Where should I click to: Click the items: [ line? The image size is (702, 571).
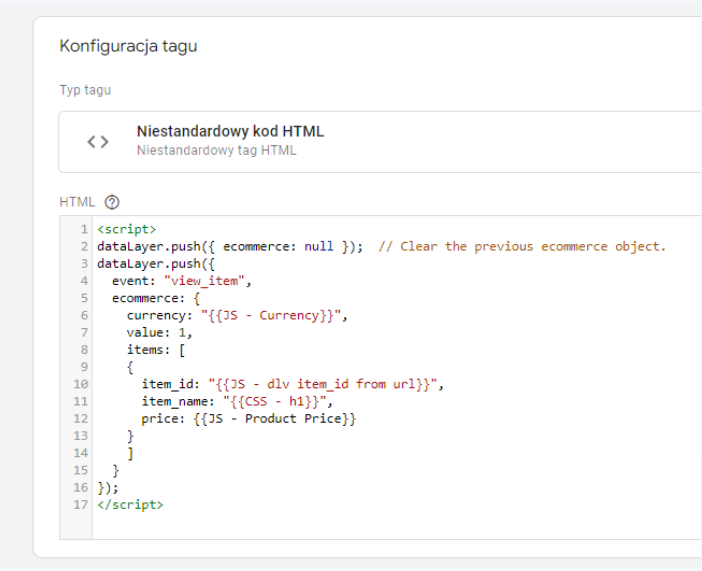tap(156, 350)
